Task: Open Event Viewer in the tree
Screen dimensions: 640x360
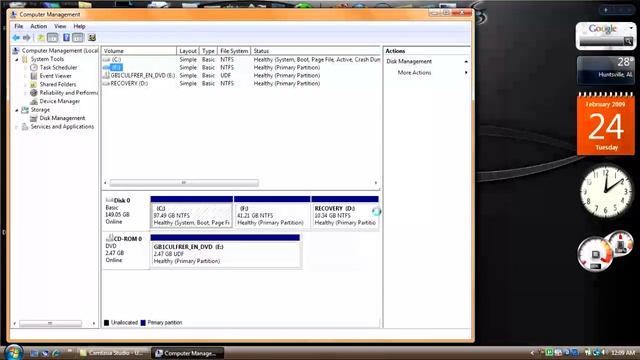Action: click(x=56, y=76)
